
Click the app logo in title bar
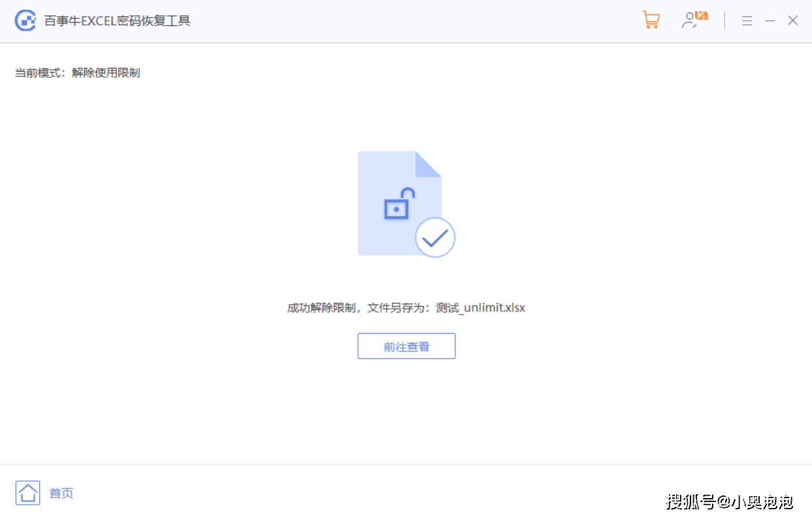25,21
